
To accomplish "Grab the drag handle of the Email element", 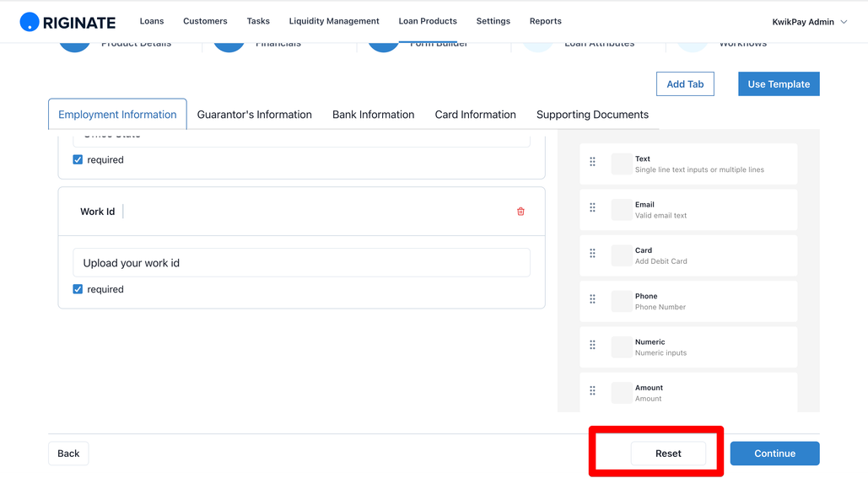I will click(x=592, y=207).
